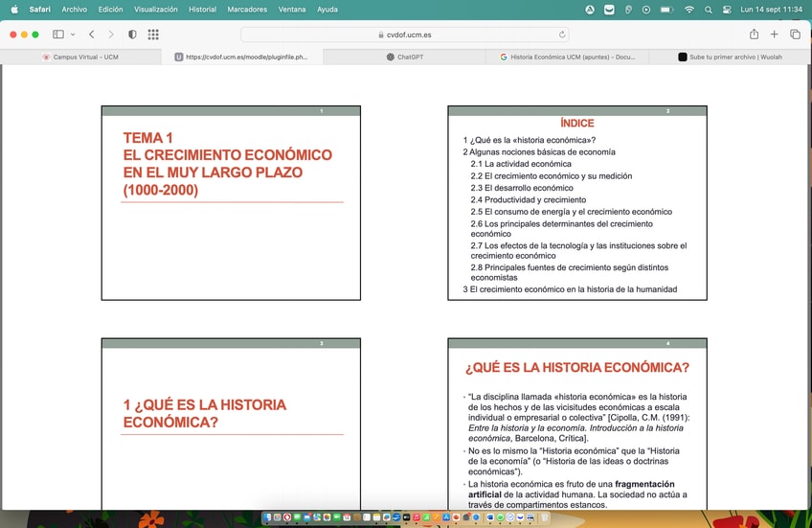This screenshot has height=528, width=812.
Task: Select the Historia Económica UCM apuntes tab
Action: point(567,57)
